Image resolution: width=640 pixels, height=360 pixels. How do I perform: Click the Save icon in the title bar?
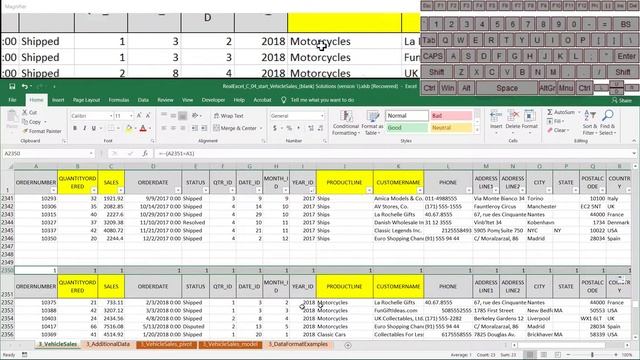point(12,87)
